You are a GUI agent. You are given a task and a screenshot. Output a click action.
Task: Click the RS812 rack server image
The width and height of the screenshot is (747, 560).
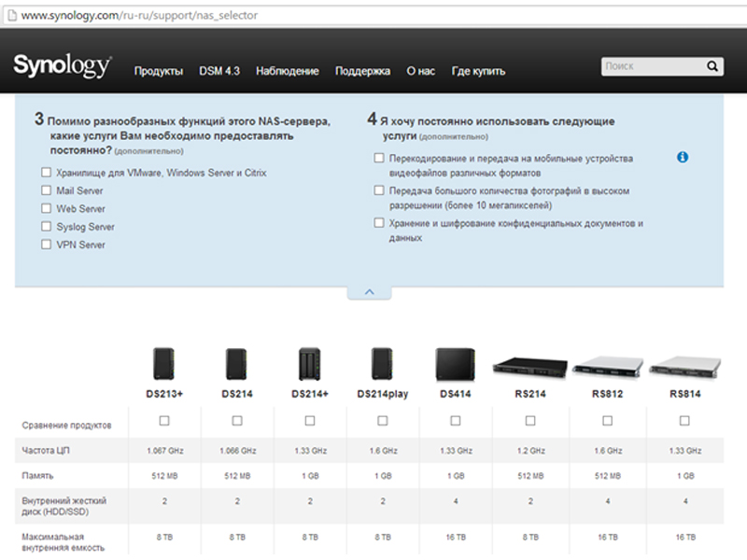coord(608,367)
